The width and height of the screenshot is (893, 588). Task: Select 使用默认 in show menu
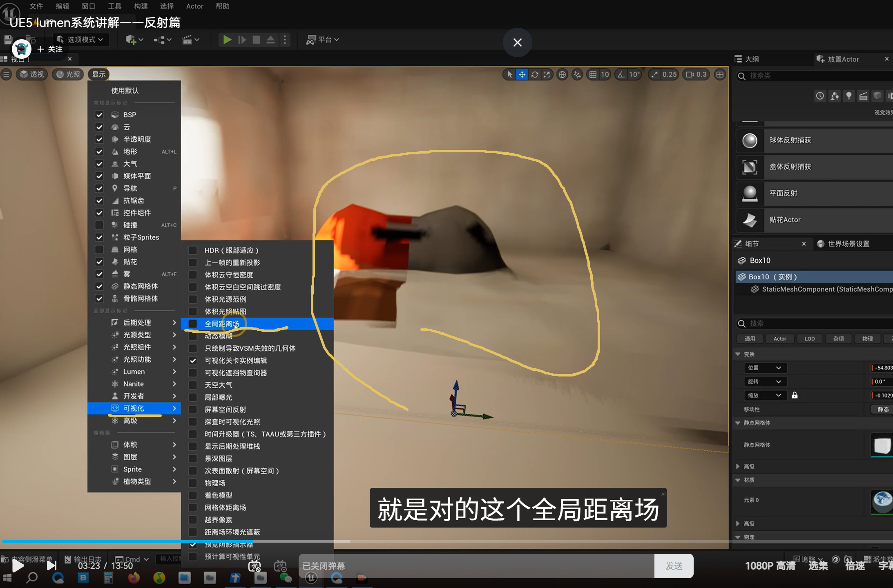click(x=125, y=91)
